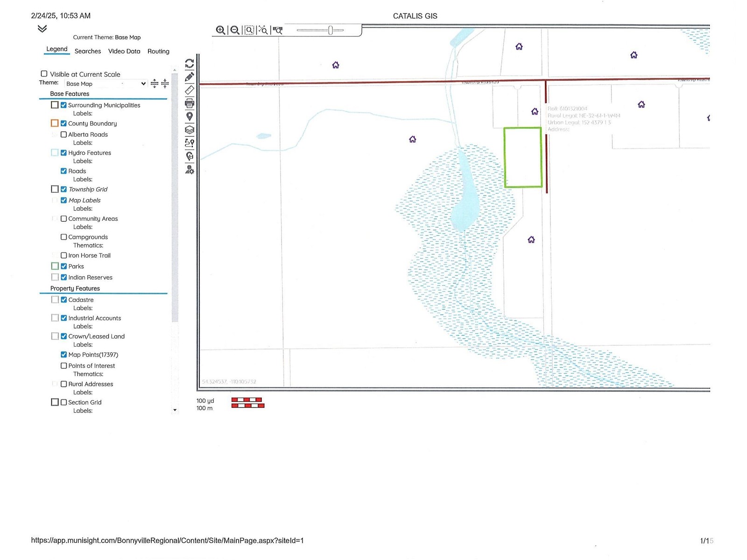Select the zoom-to-rectangle tool
Screen dimensions: 747x560
coord(249,30)
